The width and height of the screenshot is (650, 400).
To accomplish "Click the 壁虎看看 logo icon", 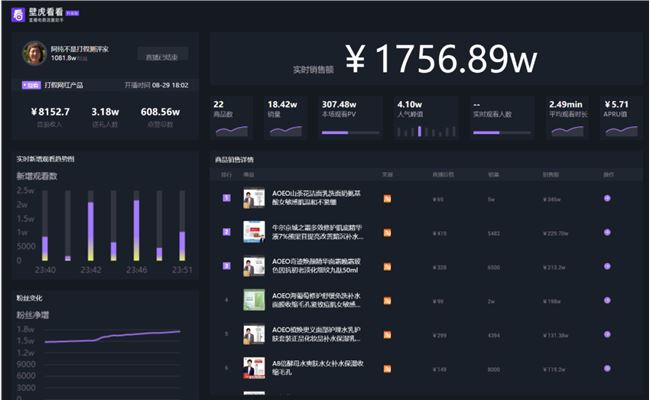I will tap(17, 15).
